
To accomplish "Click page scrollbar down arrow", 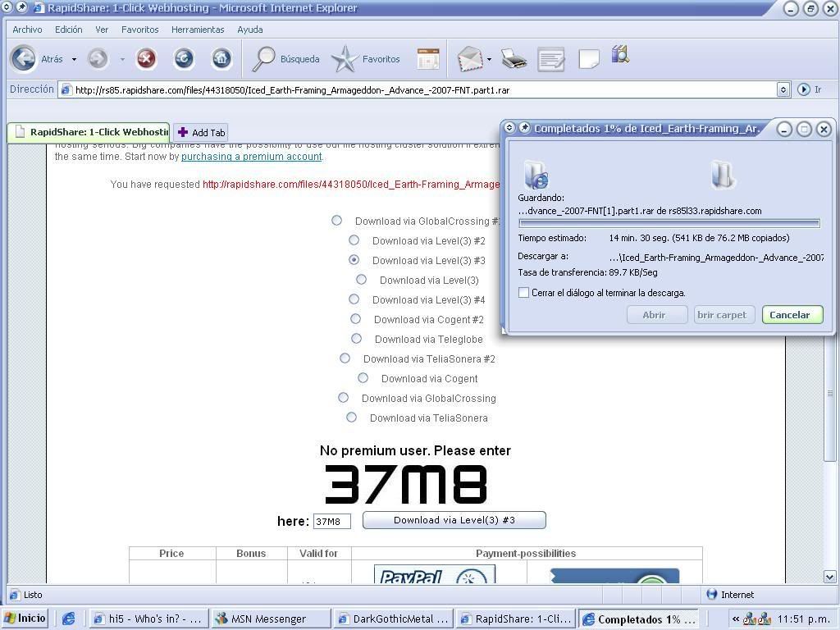I will coord(829,577).
